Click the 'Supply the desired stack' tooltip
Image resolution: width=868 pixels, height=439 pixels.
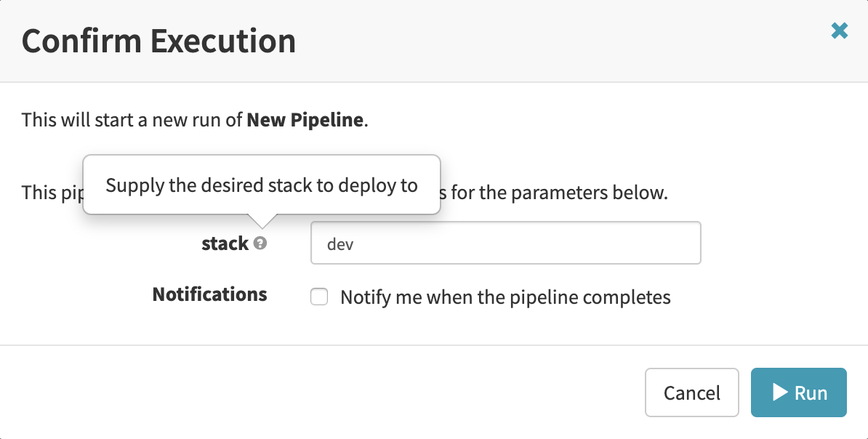point(262,185)
